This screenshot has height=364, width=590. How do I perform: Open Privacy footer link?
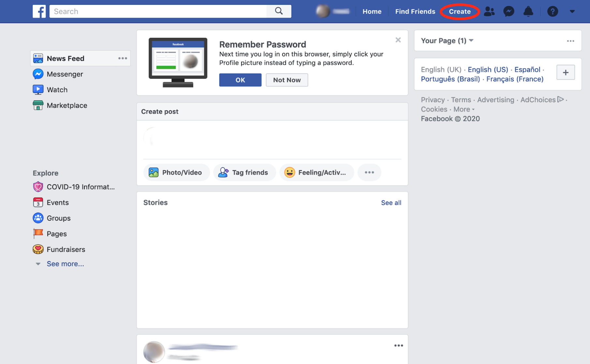tap(433, 100)
